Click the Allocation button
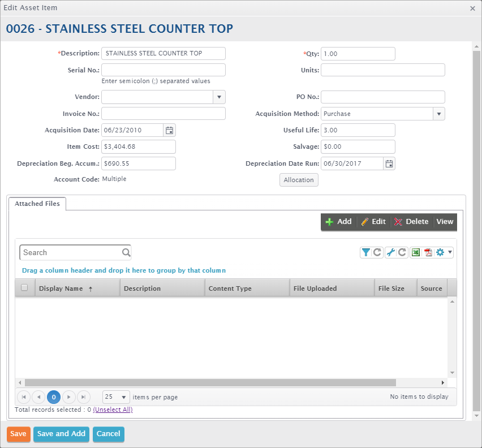482x448 pixels. click(x=299, y=180)
